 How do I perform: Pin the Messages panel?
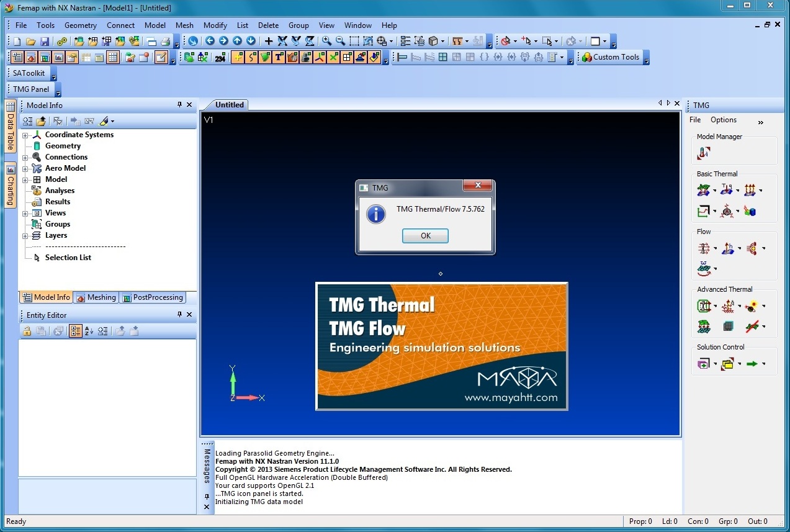pos(207,497)
